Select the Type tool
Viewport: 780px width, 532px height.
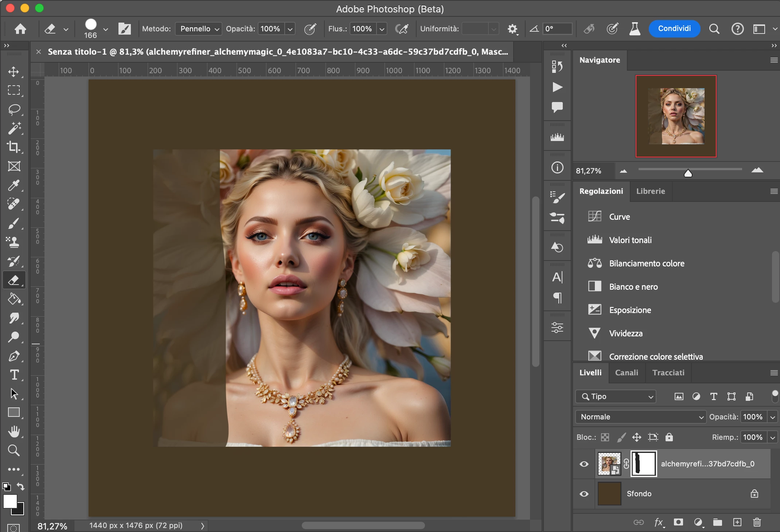click(14, 375)
